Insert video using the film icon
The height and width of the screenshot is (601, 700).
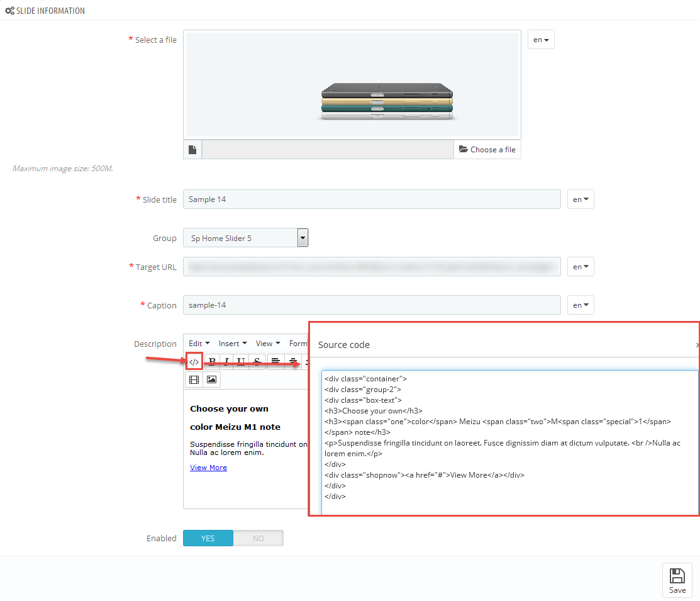[x=194, y=380]
